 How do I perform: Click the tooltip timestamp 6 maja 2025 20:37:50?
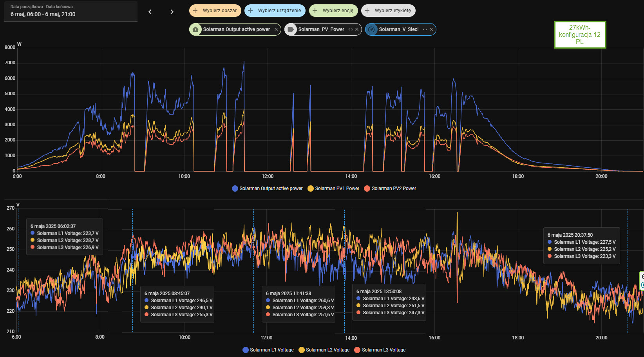(x=570, y=235)
